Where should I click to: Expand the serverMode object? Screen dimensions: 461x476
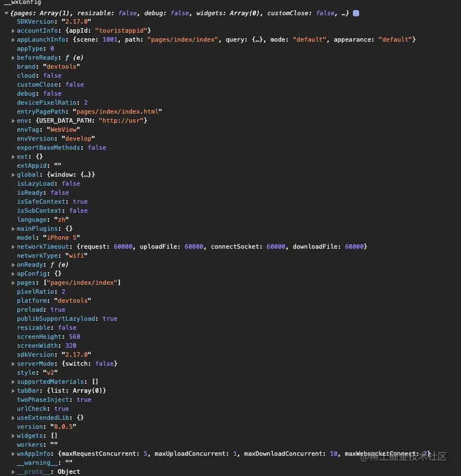pyautogui.click(x=13, y=363)
